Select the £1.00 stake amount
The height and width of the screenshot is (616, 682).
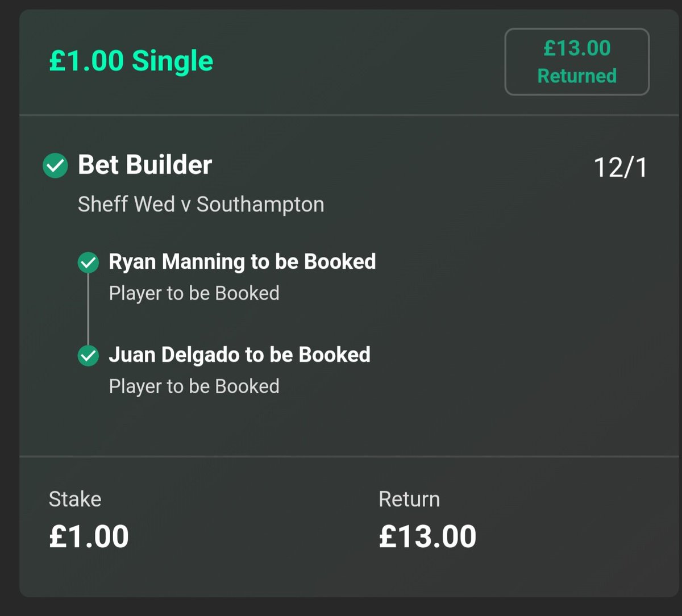(x=89, y=537)
